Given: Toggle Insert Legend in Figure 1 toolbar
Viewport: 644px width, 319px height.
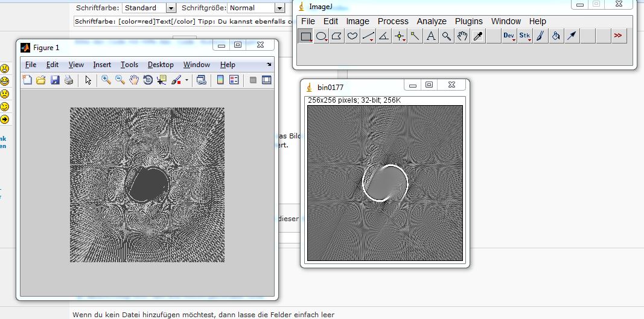Looking at the screenshot, I should 234,80.
